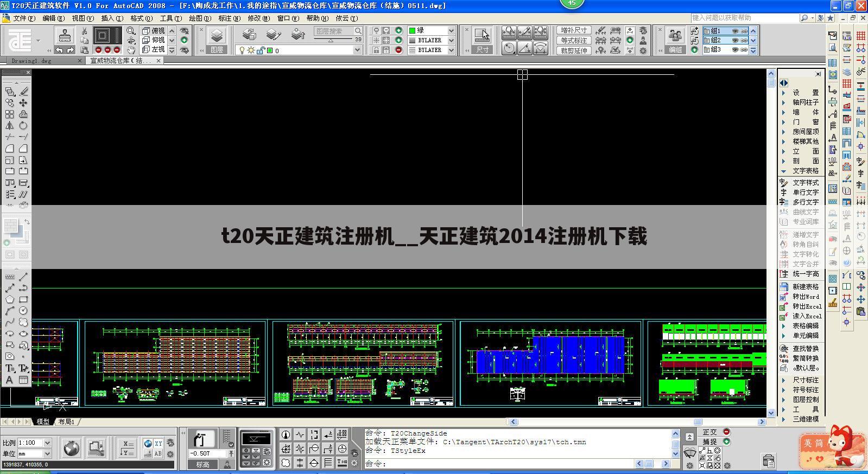The height and width of the screenshot is (474, 868).
Task: Open the 插入(I) menu
Action: pyautogui.click(x=112, y=18)
